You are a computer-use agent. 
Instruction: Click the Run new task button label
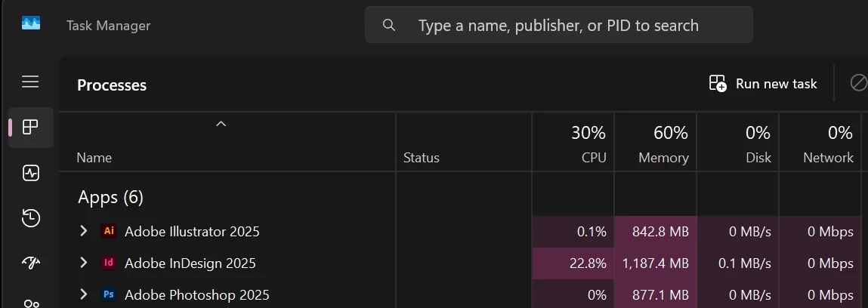[776, 84]
